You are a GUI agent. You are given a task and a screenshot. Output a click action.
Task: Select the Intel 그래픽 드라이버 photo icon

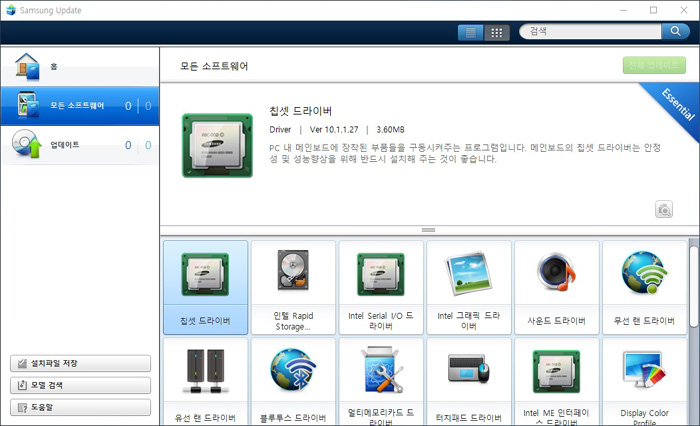468,273
